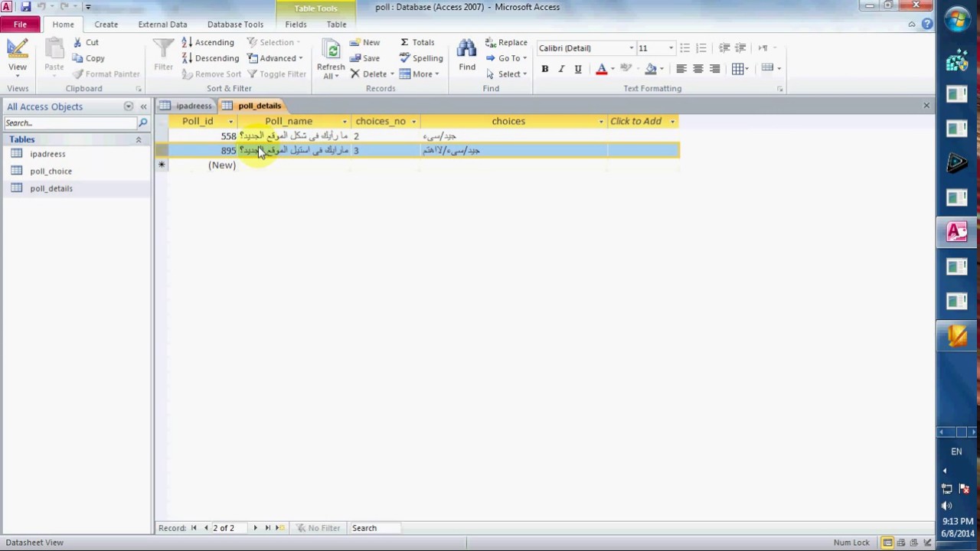Run Spelling check
Viewport: 980px width, 551px height.
click(421, 58)
